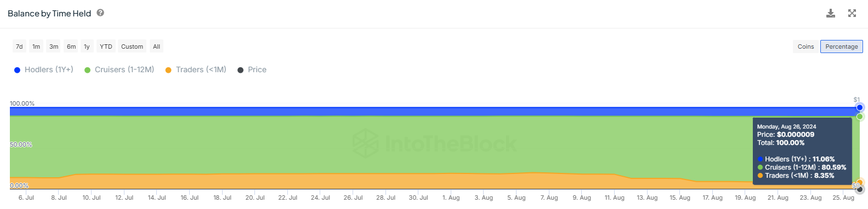Toggle the Hodlers (1Y+) legend series
The height and width of the screenshot is (209, 868).
44,69
